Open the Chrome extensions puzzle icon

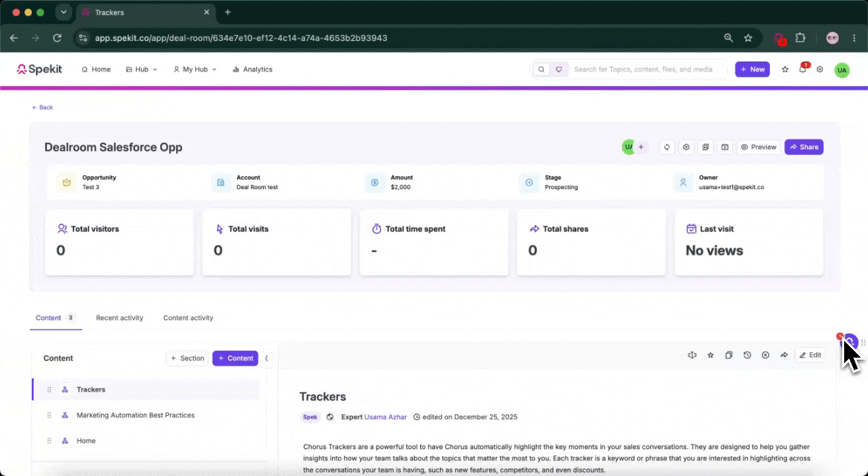point(801,38)
